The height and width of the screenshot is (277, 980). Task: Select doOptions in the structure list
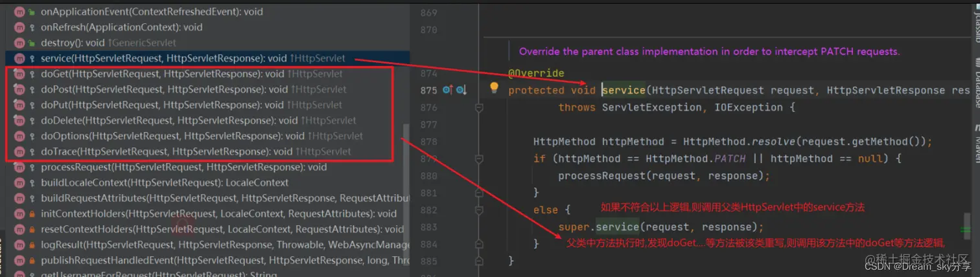[207, 136]
